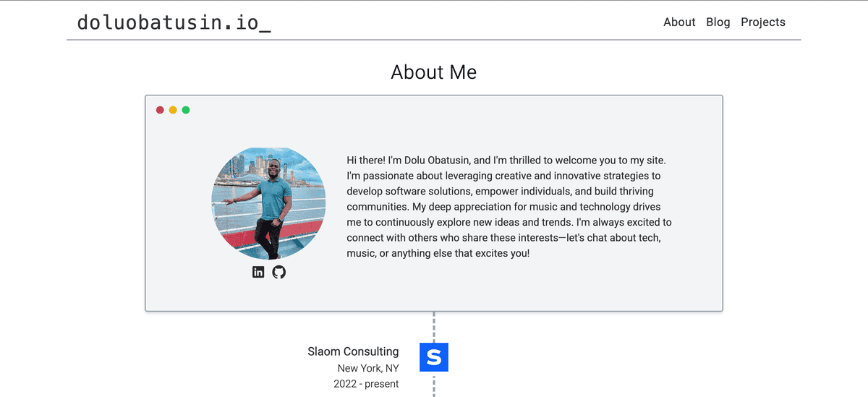Click the 2022 - present date range
Screen dimensions: 868x397
coord(366,384)
